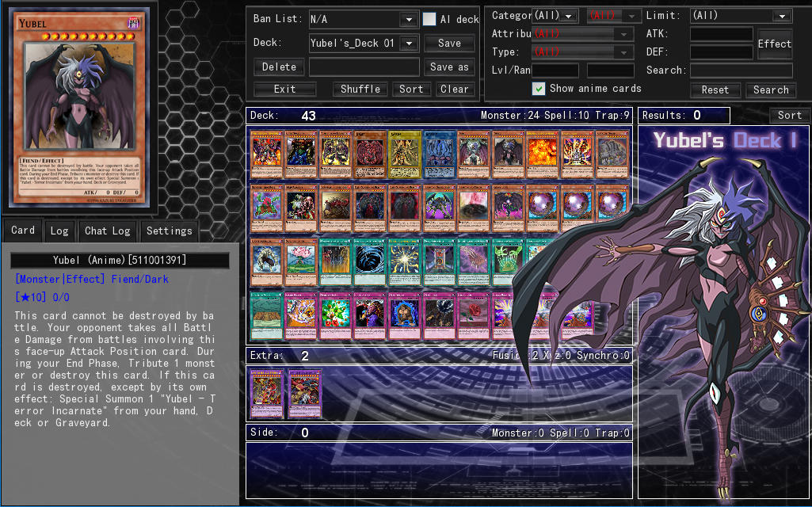Click the large Yubel card preview image
812x507 pixels.
tap(80, 108)
